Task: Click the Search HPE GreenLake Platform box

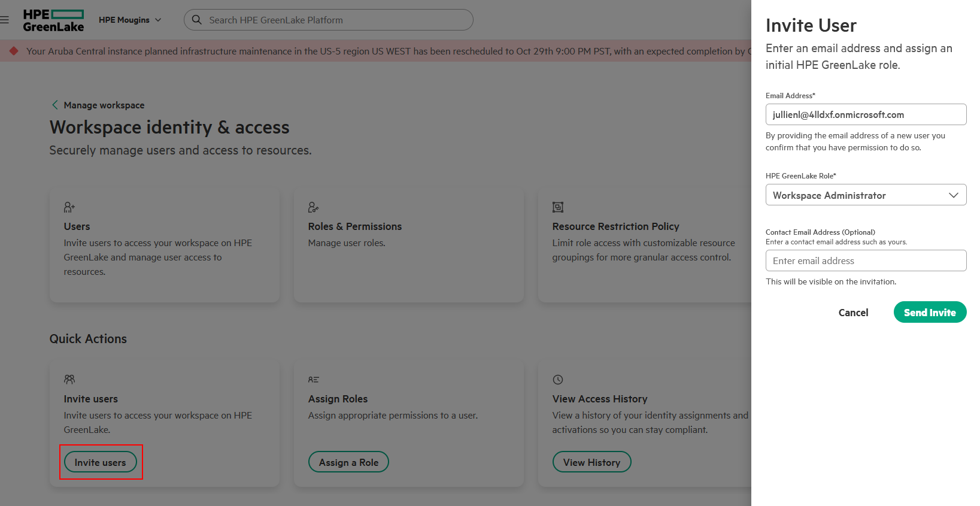Action: coord(335,20)
